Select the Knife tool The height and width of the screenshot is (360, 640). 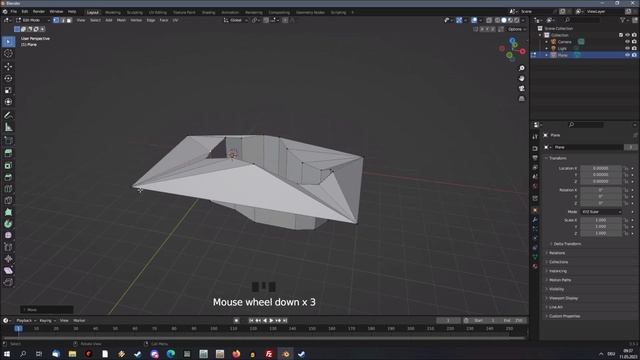click(8, 200)
